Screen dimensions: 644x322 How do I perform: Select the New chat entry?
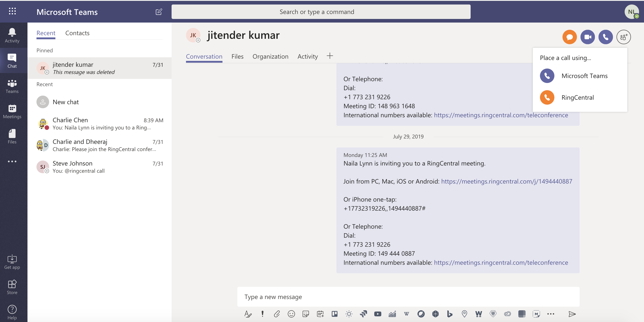[100, 102]
